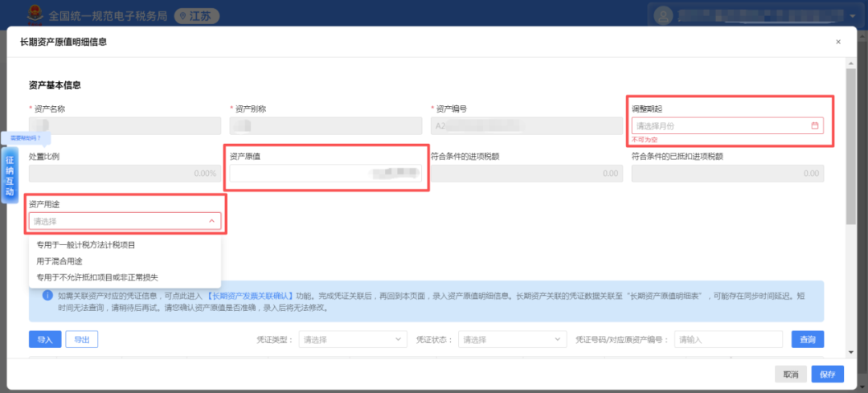The height and width of the screenshot is (393, 868).
Task: Click the 调整期起 month input field
Action: click(727, 125)
